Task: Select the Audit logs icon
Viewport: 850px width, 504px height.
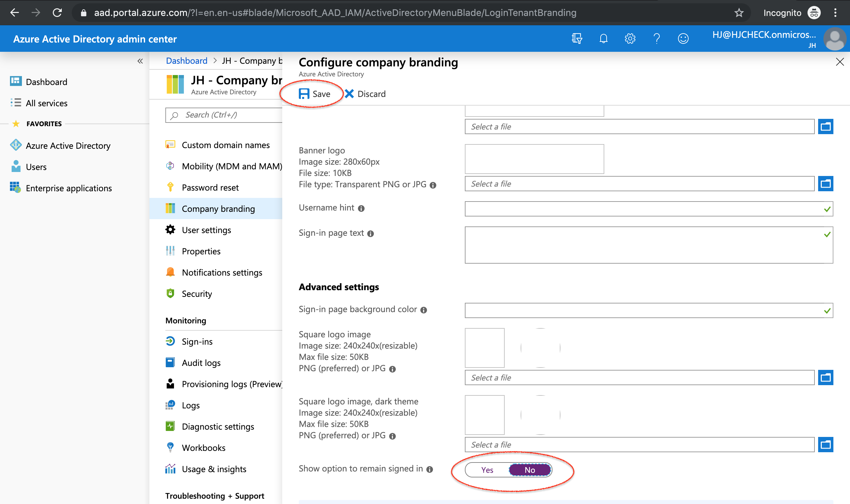Action: coord(171,362)
